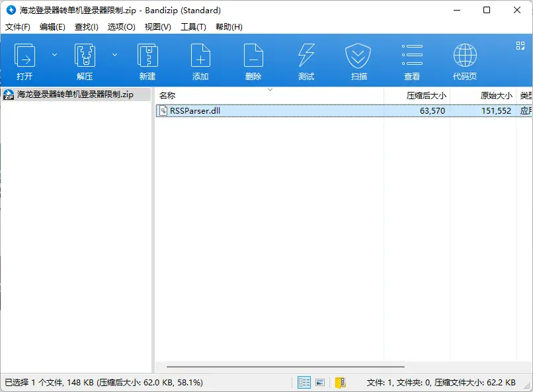Click the 解压 (Extract) toolbar icon

pos(85,57)
